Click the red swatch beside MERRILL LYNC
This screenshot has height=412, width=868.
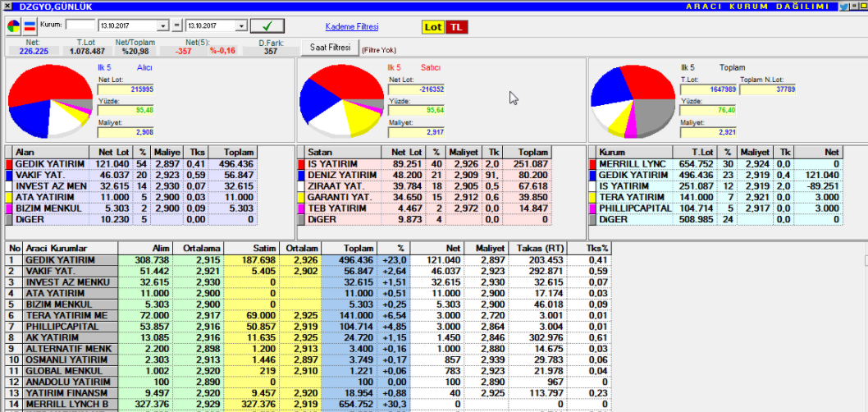pyautogui.click(x=592, y=164)
